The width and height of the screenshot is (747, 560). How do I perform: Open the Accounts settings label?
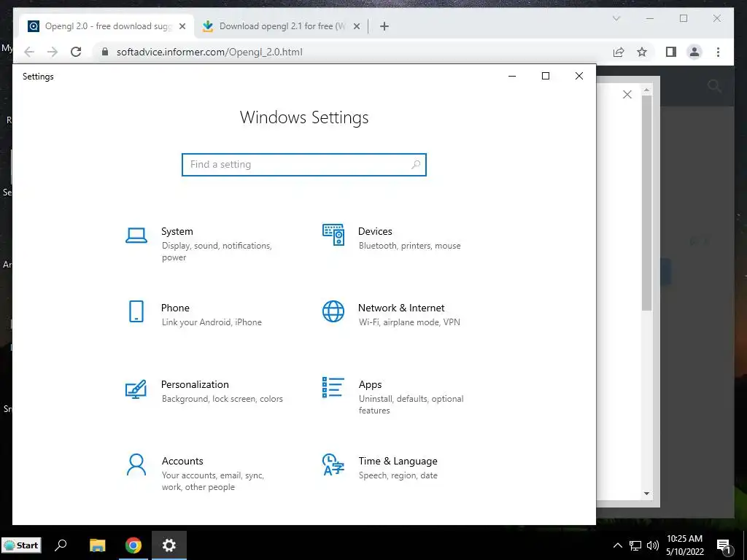pos(182,461)
